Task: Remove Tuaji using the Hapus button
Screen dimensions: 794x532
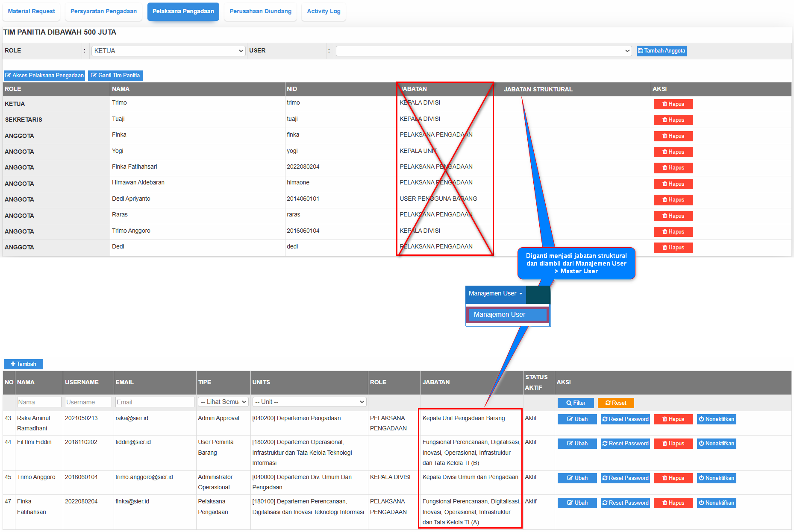Action: click(673, 120)
